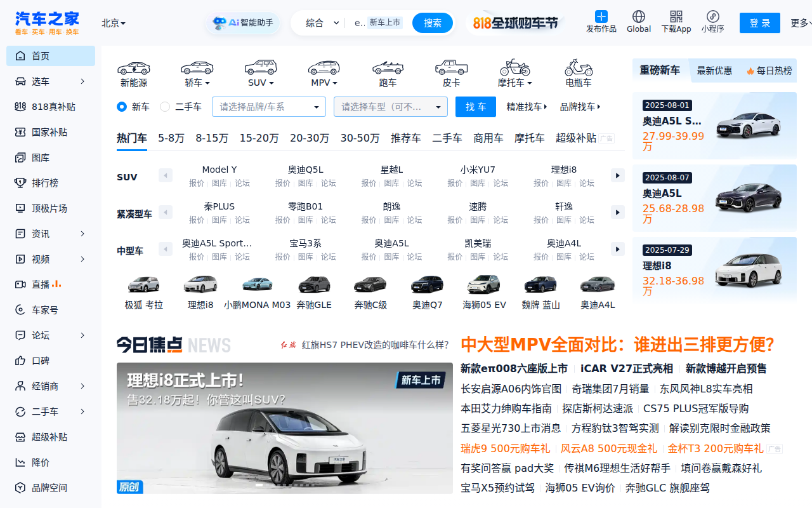Select the 轿车 sedan category icon
The height and width of the screenshot is (508, 812).
pos(197,68)
